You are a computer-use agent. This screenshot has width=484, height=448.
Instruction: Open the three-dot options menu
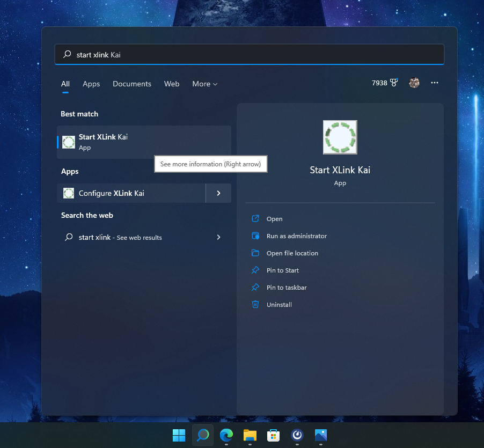435,83
